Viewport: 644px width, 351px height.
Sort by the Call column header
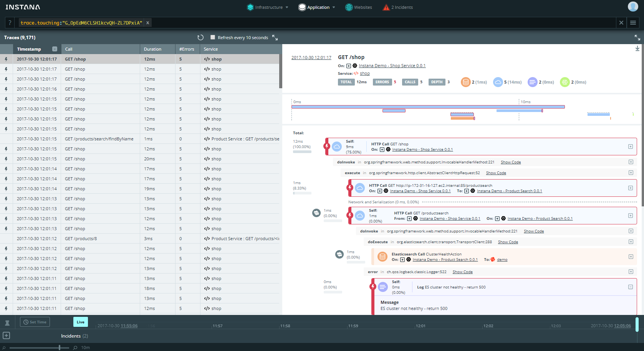(x=100, y=49)
